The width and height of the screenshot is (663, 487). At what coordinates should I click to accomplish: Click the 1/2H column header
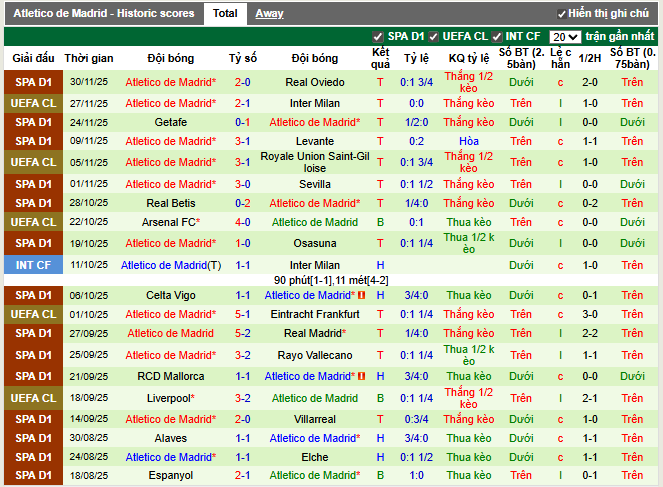[590, 58]
